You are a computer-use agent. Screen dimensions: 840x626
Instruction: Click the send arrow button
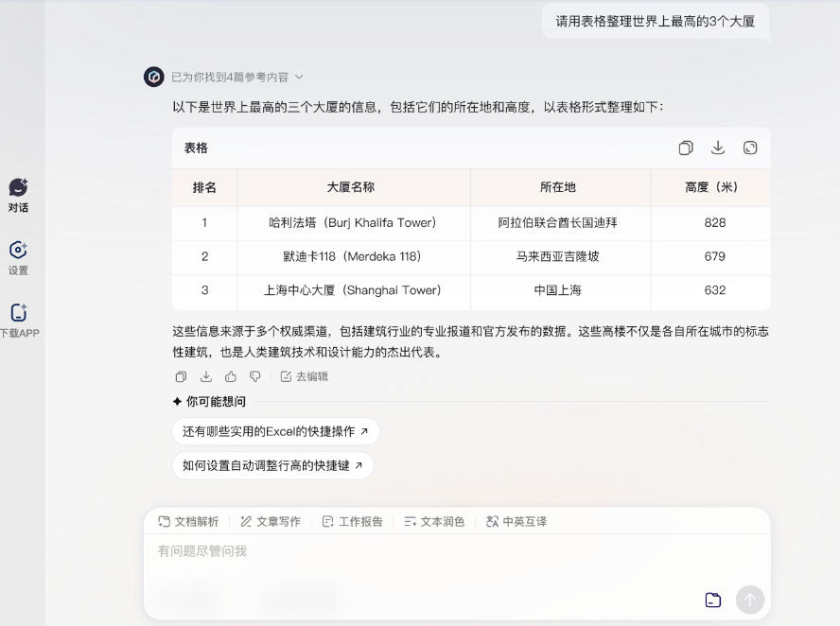point(750,600)
